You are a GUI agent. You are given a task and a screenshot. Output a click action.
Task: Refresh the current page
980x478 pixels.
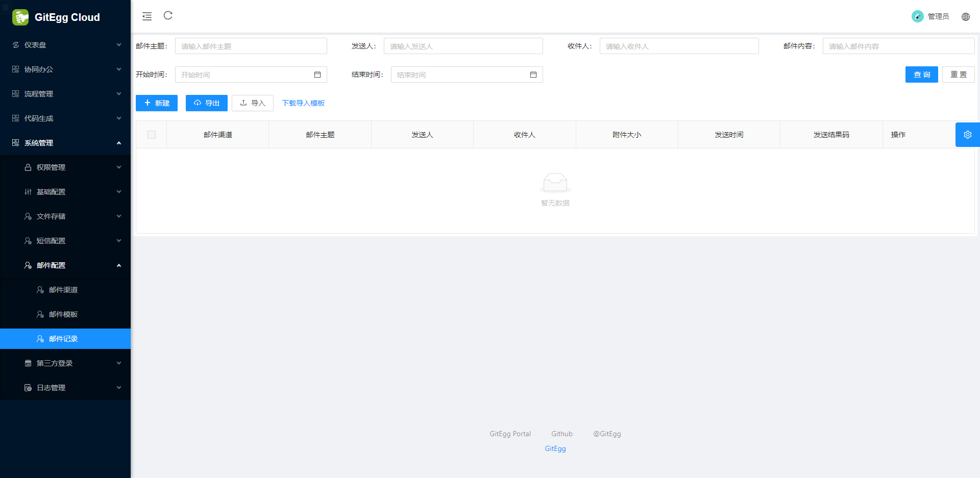coord(168,16)
